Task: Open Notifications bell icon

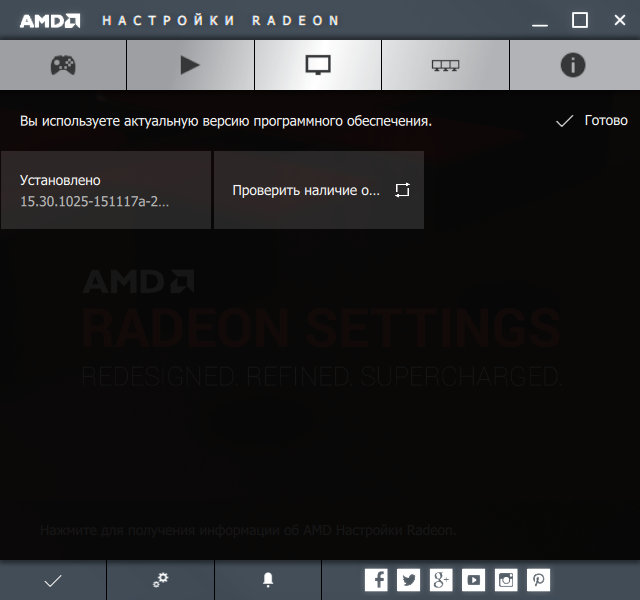Action: tap(268, 580)
